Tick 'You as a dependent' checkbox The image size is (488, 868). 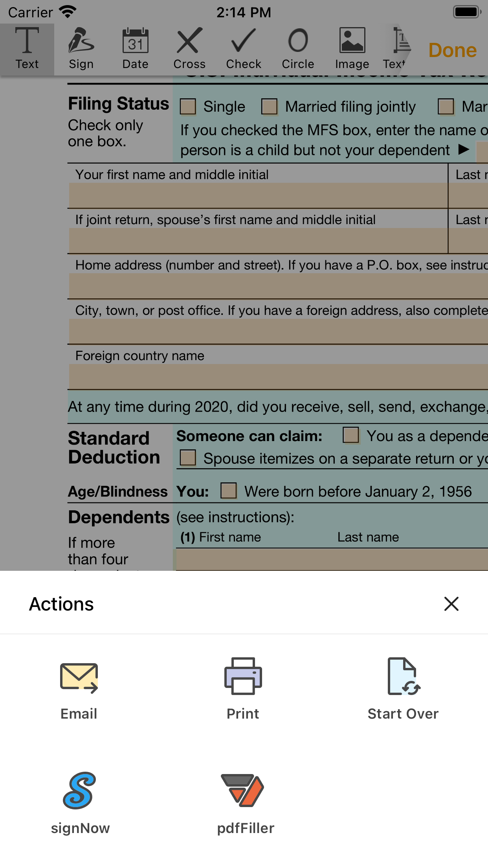point(351,435)
